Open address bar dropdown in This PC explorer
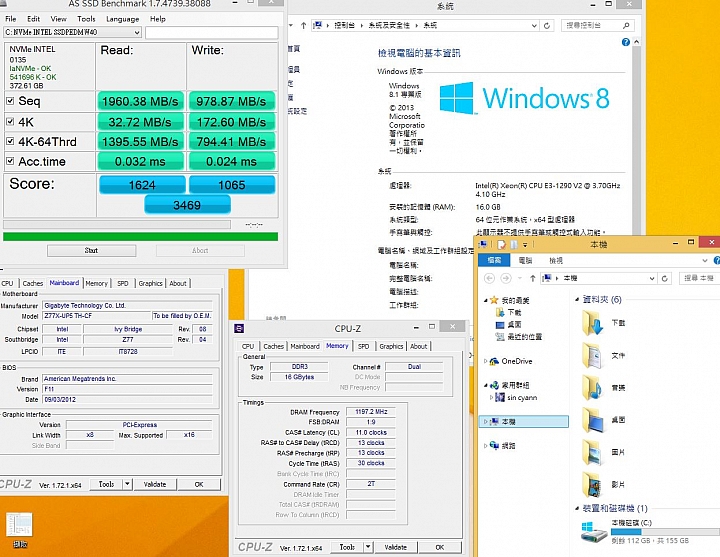720x557 pixels. (652, 278)
